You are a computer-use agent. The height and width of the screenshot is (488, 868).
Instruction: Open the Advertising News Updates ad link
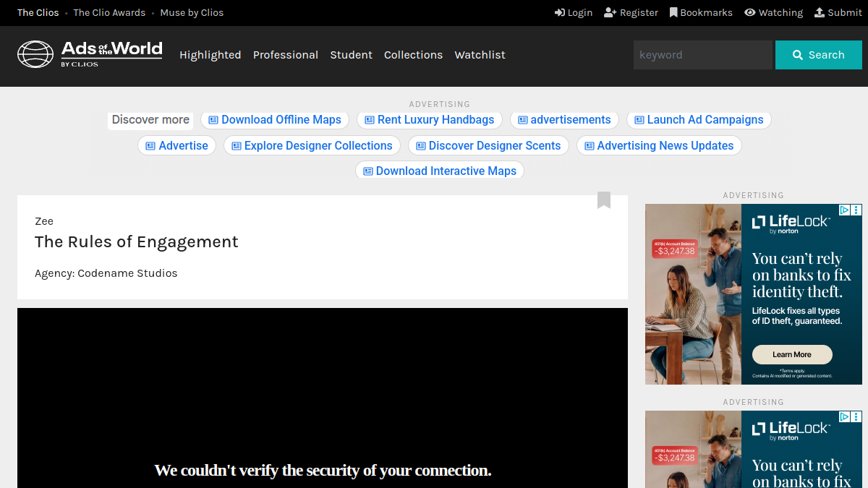click(x=659, y=145)
